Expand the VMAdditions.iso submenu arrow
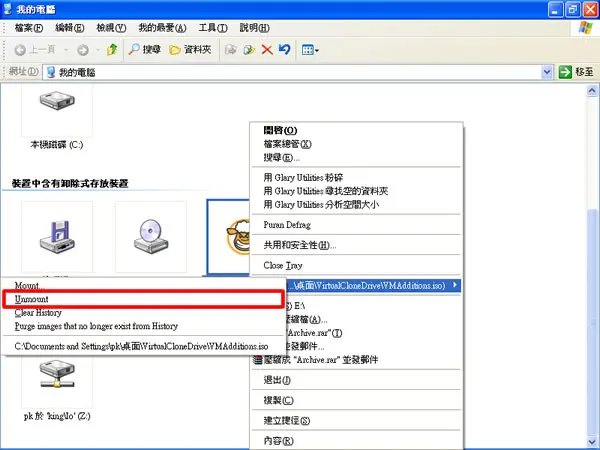 [x=455, y=285]
